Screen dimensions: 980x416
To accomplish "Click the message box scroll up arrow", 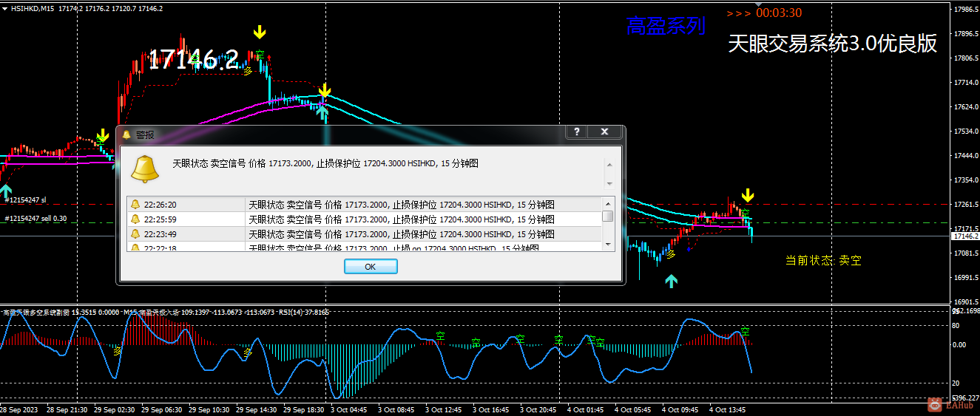I will point(609,165).
